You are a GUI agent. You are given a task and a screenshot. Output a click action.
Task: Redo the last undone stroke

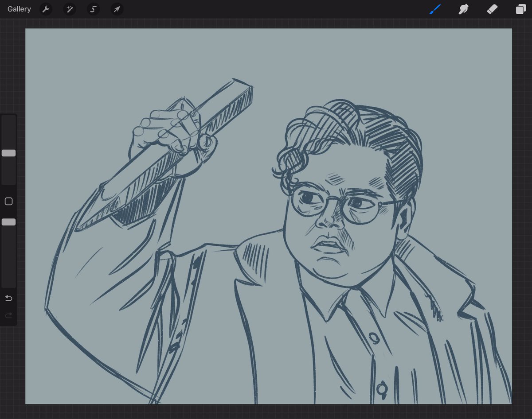(8, 315)
